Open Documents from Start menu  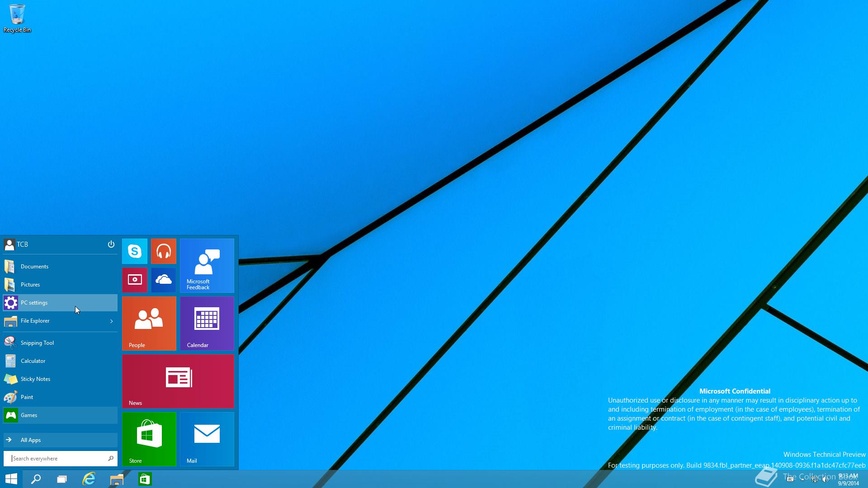pos(60,267)
